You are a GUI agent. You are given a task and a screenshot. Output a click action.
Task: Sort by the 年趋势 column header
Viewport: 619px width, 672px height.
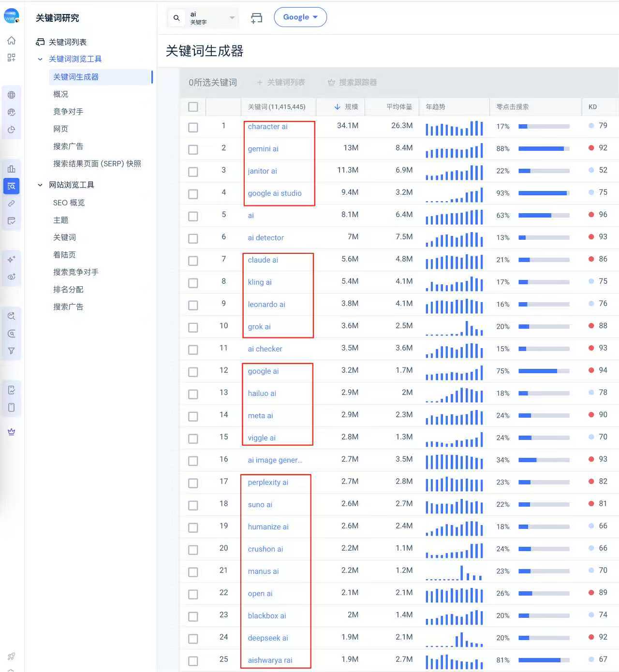(x=435, y=107)
